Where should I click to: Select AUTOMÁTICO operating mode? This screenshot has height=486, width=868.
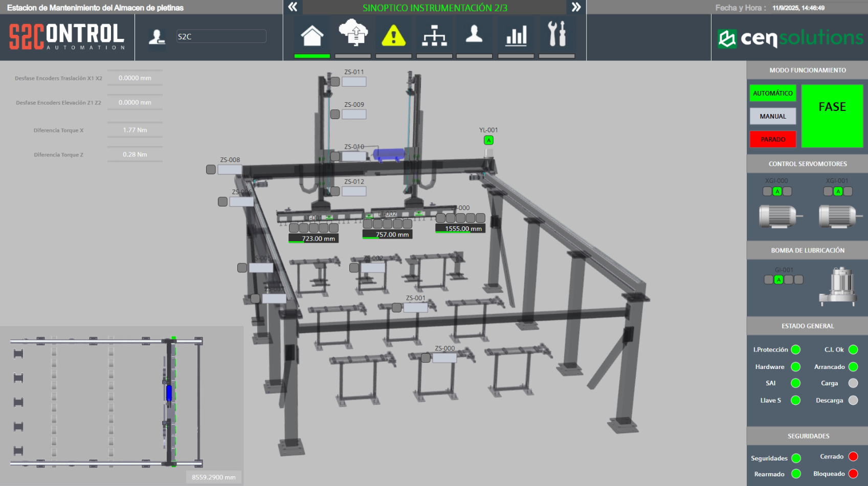(x=772, y=93)
